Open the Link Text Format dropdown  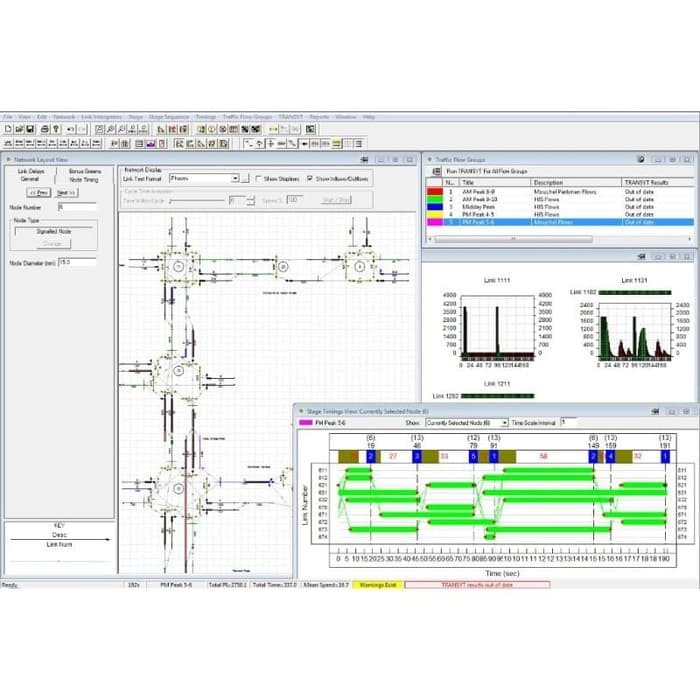click(x=236, y=179)
